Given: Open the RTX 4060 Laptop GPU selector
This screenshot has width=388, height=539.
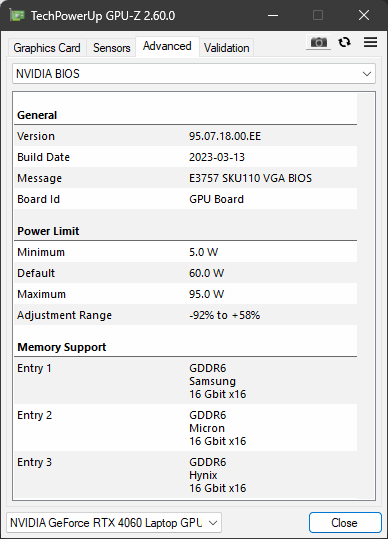Looking at the screenshot, I should (x=114, y=523).
